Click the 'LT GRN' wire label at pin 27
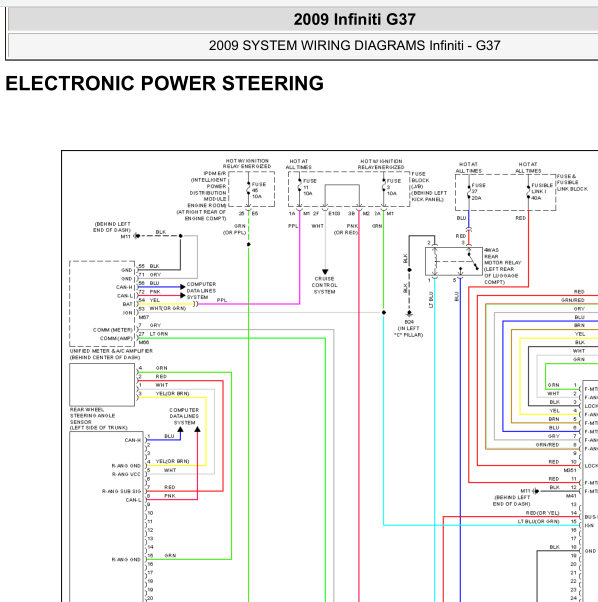598x602 pixels. point(159,334)
